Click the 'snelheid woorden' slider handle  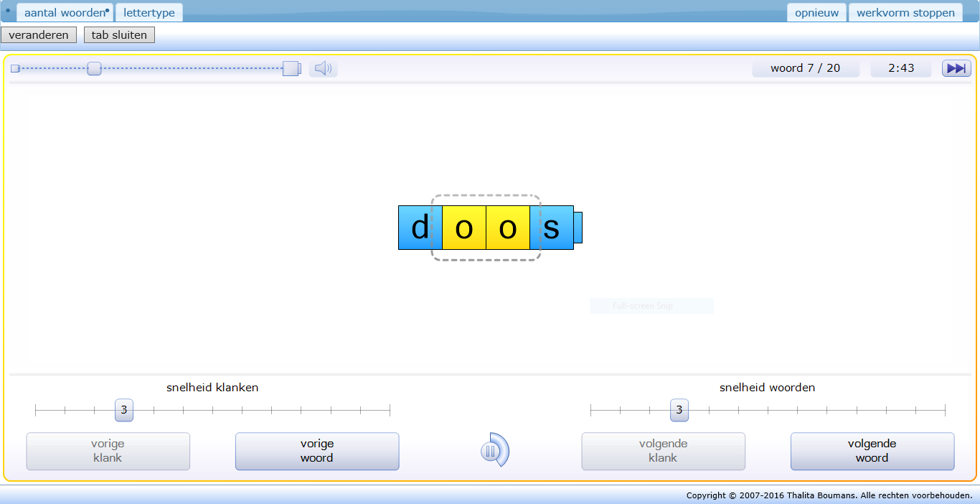pos(679,410)
